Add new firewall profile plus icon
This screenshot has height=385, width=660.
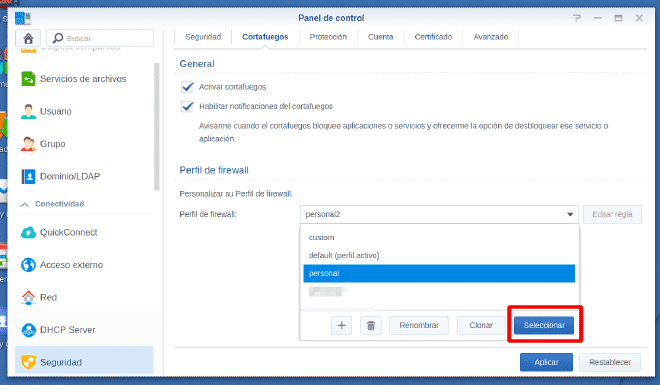341,325
